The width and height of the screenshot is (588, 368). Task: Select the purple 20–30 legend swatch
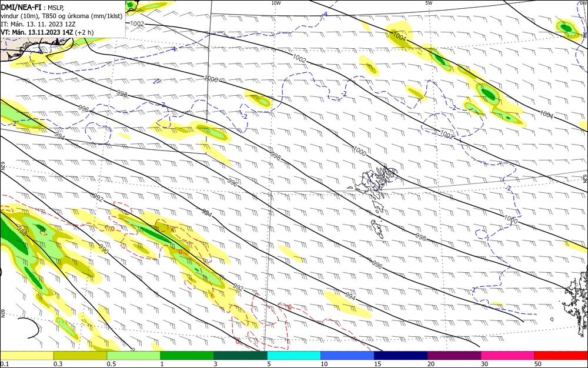pos(454,356)
